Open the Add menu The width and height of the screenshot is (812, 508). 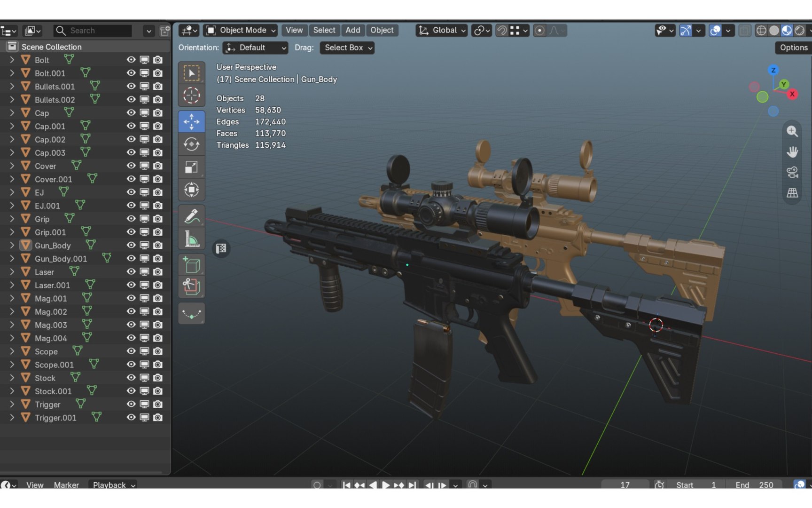pyautogui.click(x=353, y=30)
